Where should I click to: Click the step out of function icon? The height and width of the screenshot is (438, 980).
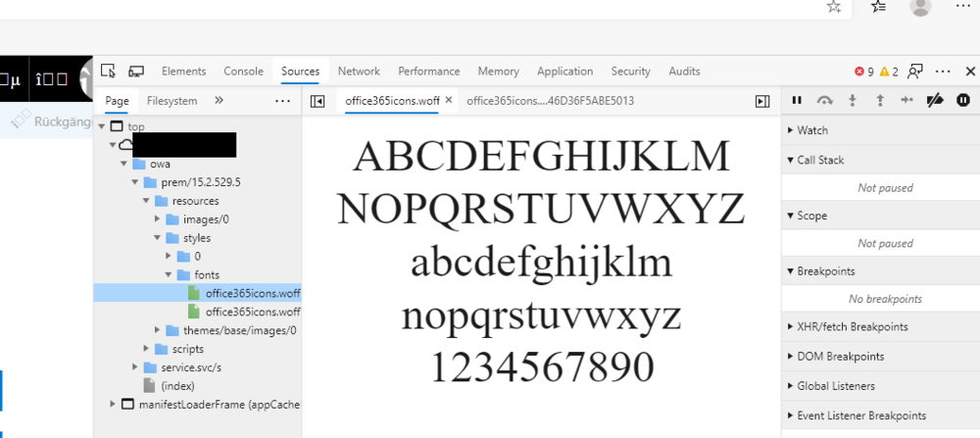click(880, 100)
